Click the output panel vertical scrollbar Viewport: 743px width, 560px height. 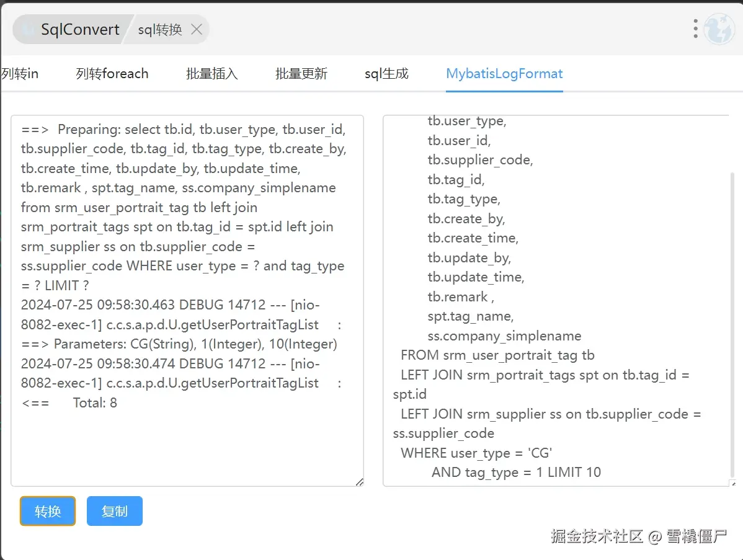(x=732, y=324)
